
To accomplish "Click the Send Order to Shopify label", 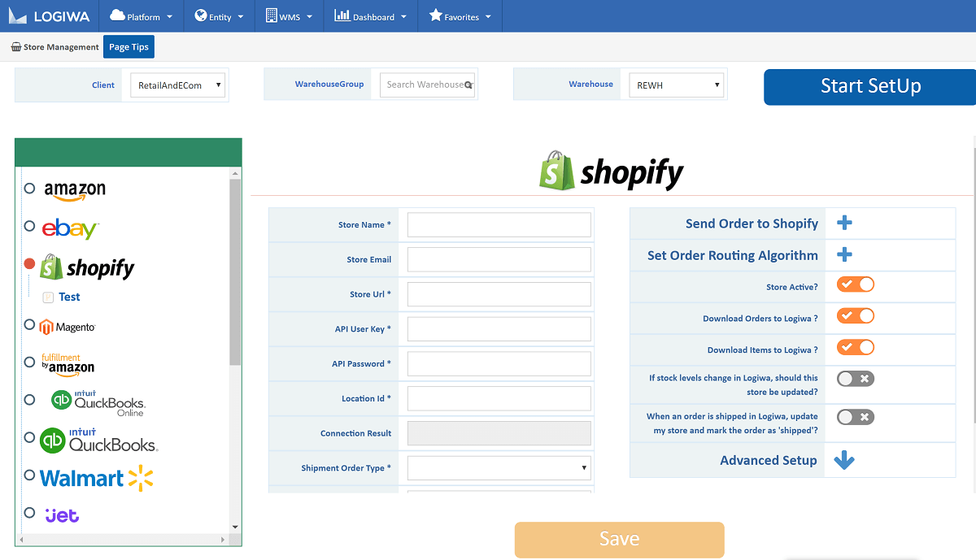I will pyautogui.click(x=752, y=224).
